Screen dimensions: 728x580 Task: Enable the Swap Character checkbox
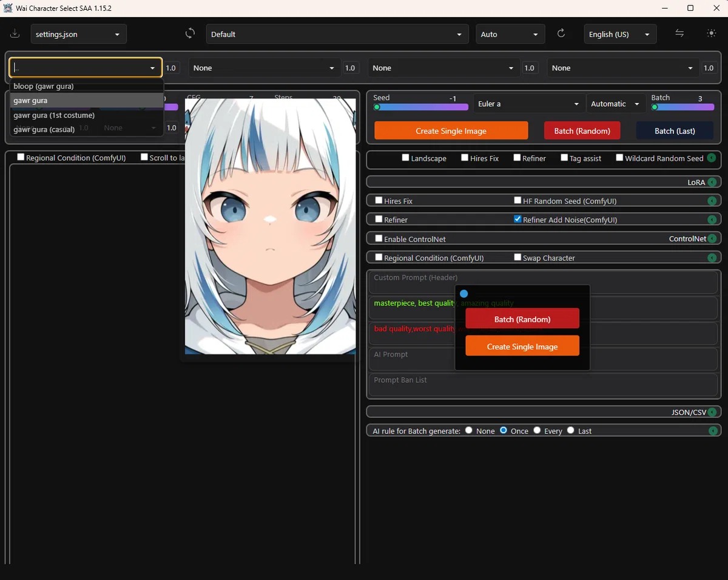pos(517,257)
